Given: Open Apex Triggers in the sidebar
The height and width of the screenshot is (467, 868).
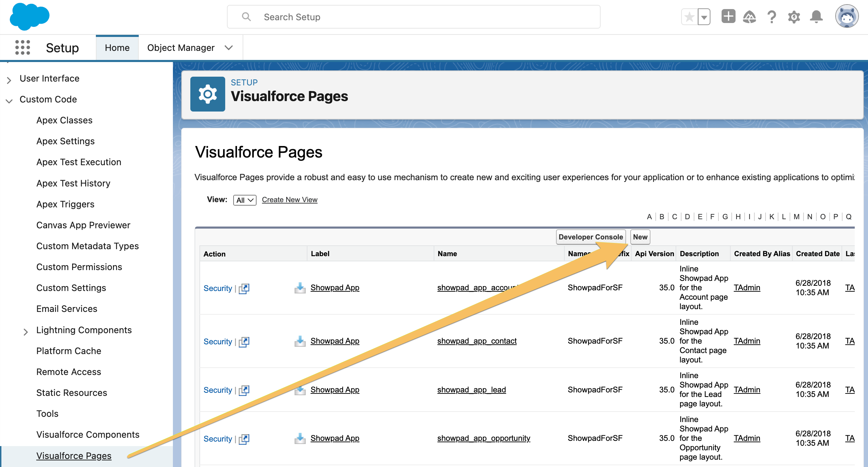Looking at the screenshot, I should coord(66,204).
